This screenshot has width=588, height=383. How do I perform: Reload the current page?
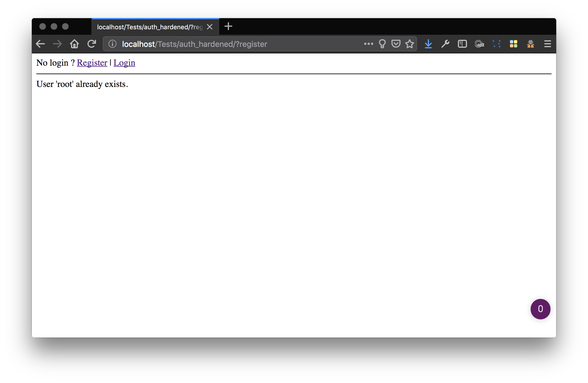click(91, 44)
